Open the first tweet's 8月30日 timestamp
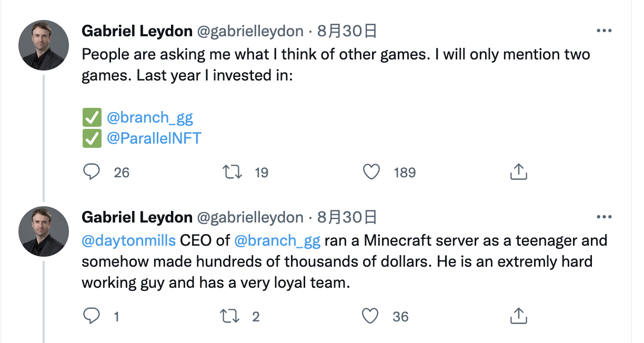The image size is (644, 343). [347, 31]
